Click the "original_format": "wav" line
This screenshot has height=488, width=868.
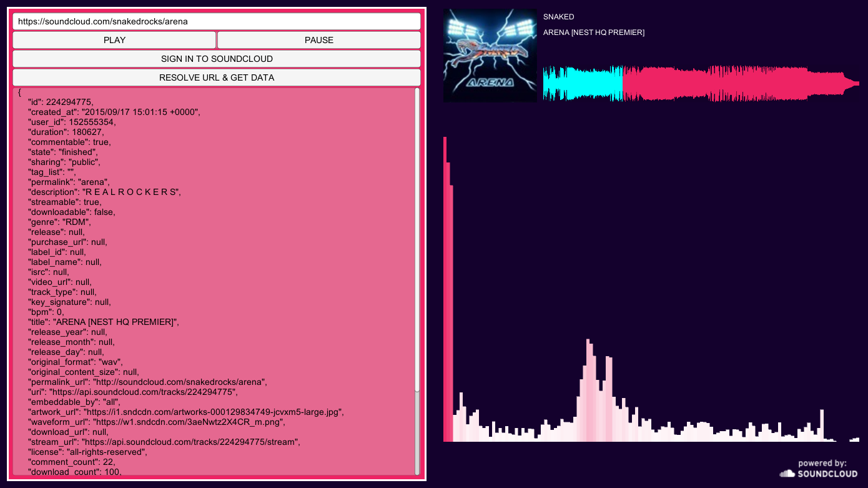click(75, 362)
